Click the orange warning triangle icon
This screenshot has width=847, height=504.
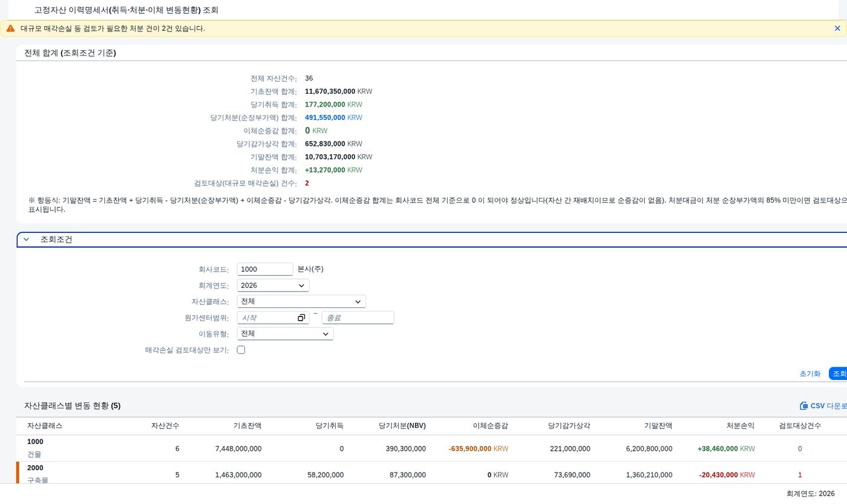[x=10, y=28]
